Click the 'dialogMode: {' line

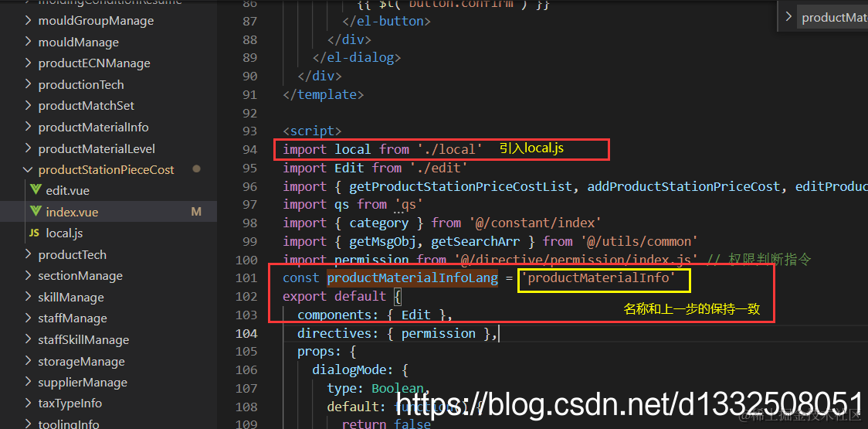click(x=361, y=369)
